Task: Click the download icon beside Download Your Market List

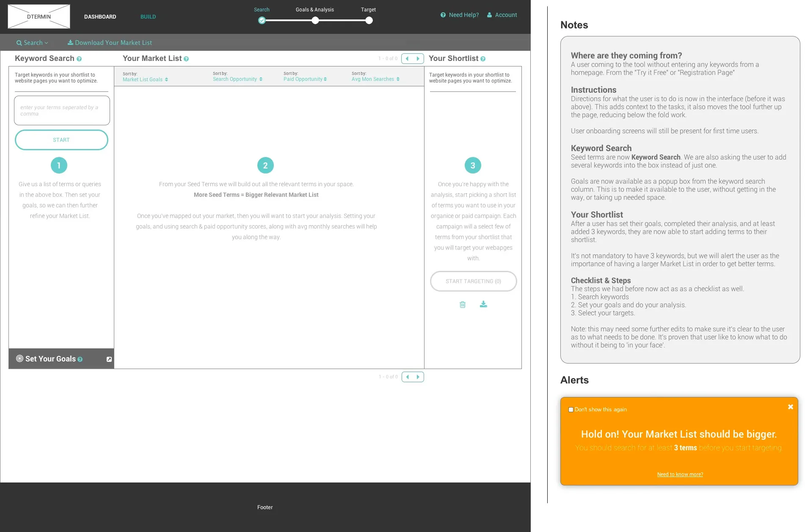Action: [x=70, y=42]
